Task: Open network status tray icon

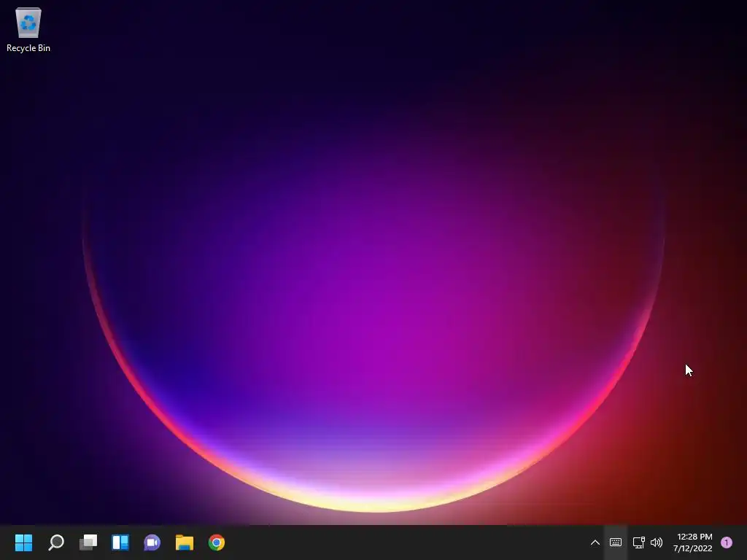Action: click(638, 542)
